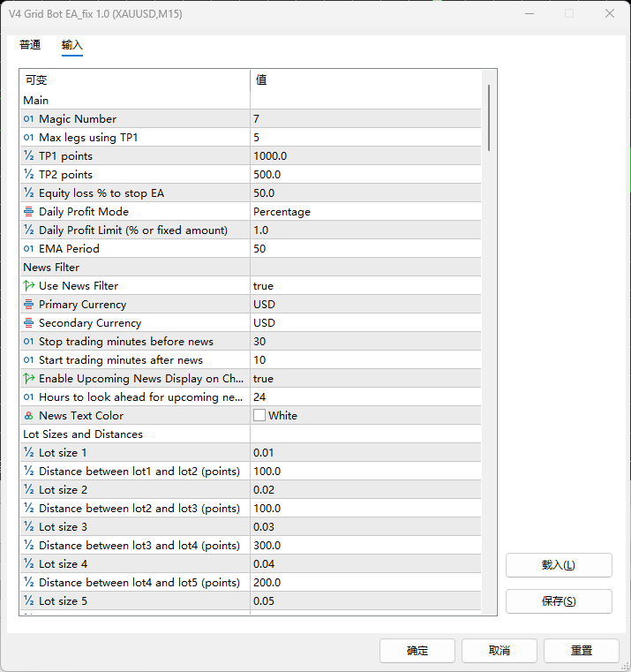Edit the Magic Number value 7
The image size is (631, 672).
pyautogui.click(x=365, y=118)
